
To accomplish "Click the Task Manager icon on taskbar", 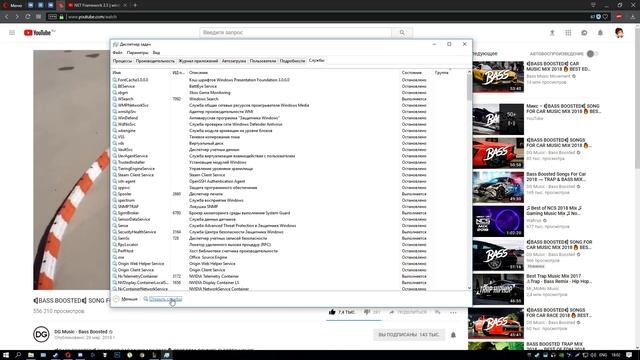I will [x=167, y=355].
